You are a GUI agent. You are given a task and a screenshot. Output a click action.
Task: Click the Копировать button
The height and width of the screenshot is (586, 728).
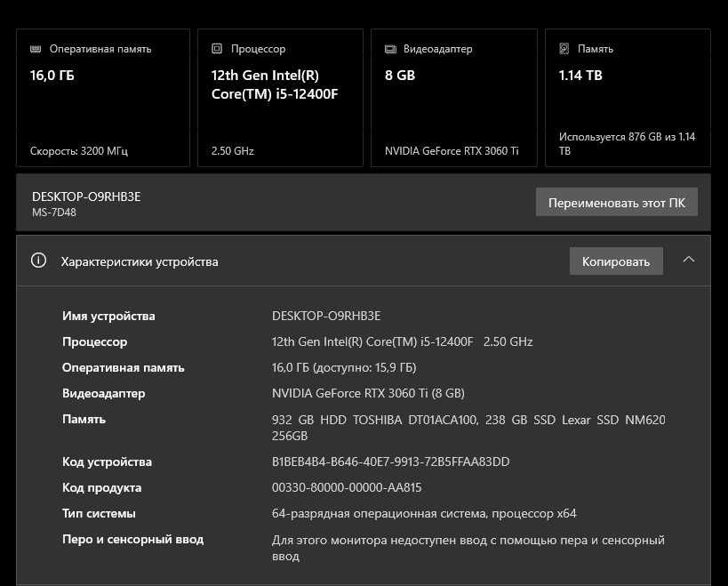616,261
